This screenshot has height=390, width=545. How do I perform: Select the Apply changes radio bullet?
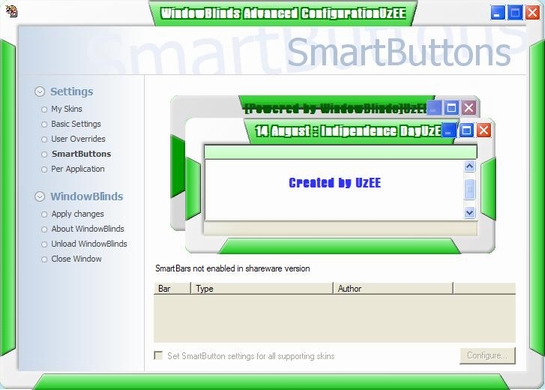click(x=44, y=214)
